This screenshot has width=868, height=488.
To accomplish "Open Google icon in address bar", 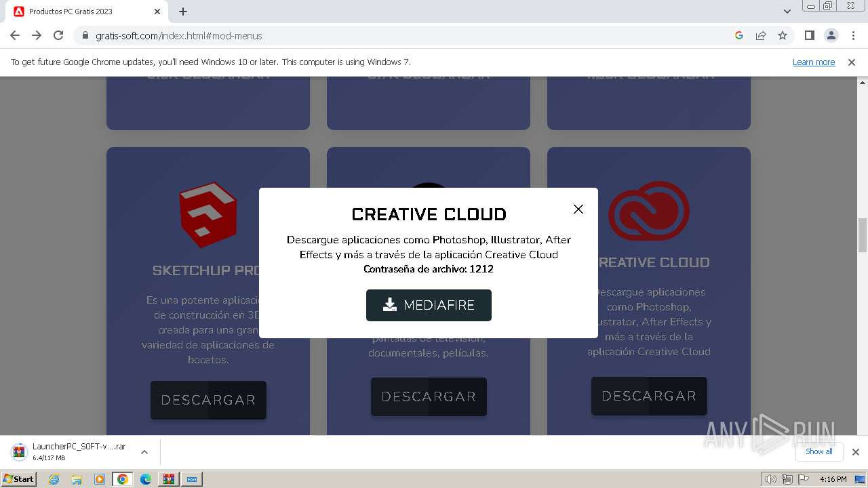I will tap(739, 35).
